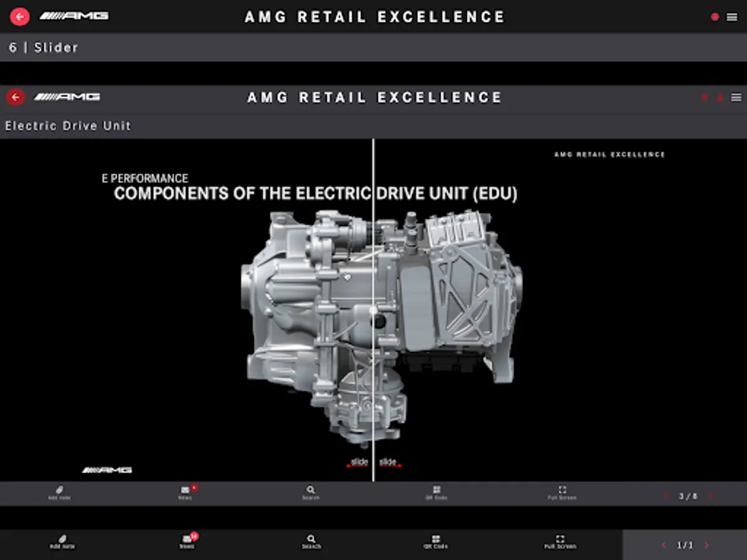Image resolution: width=747 pixels, height=560 pixels.
Task: Click the round handle on comparison slider line
Action: [374, 310]
